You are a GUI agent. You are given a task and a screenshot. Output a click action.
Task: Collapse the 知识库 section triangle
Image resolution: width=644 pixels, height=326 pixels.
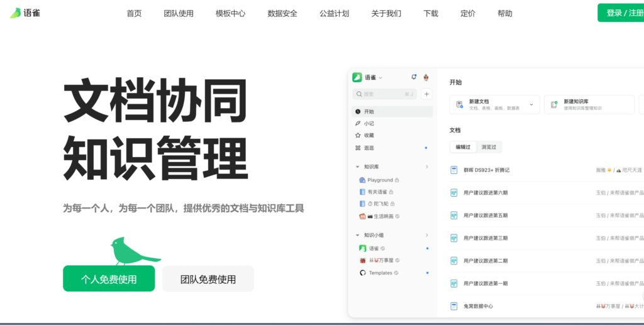pos(358,166)
